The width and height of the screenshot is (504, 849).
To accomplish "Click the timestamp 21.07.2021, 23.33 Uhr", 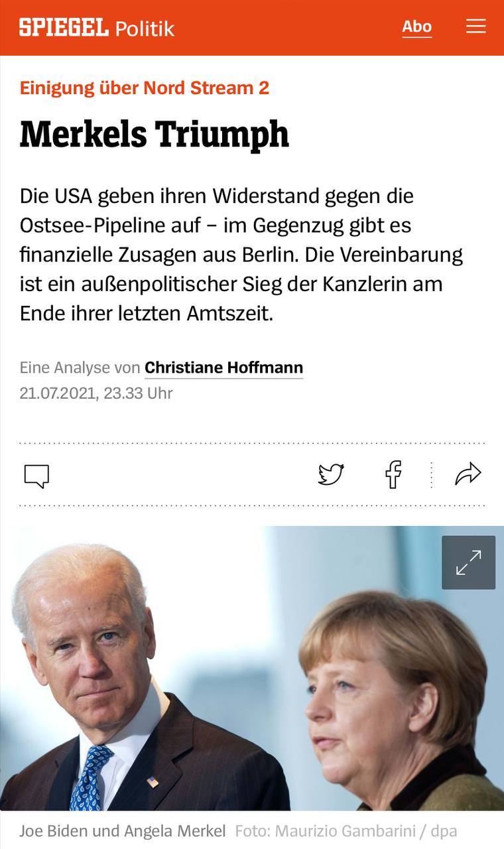I will coord(96,393).
